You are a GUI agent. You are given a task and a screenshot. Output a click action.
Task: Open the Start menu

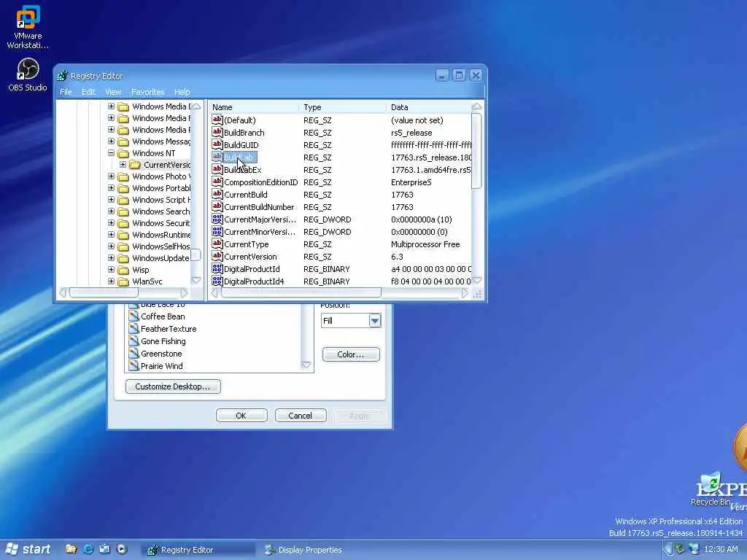coord(29,550)
